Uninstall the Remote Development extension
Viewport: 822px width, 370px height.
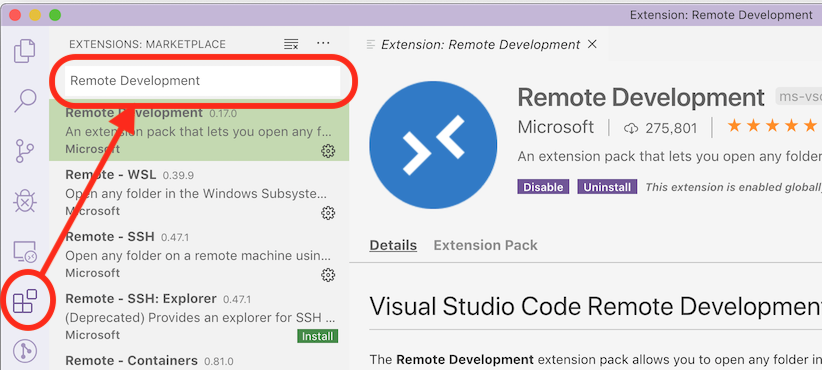[607, 187]
